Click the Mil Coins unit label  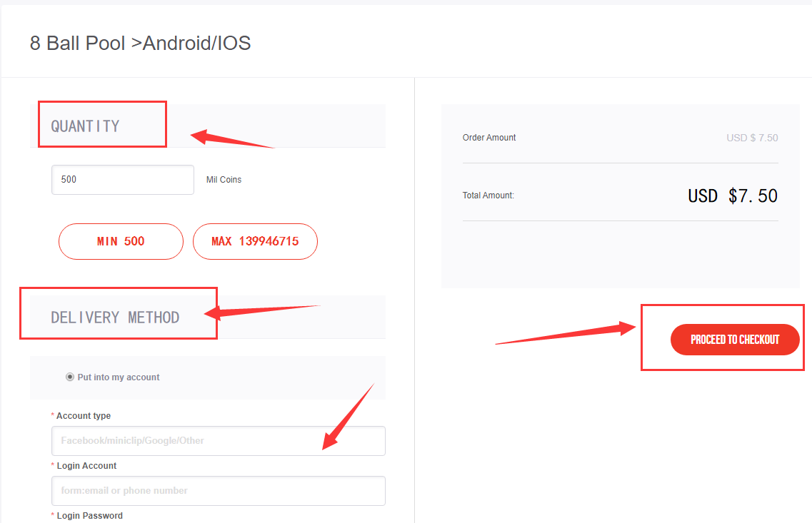pyautogui.click(x=224, y=180)
